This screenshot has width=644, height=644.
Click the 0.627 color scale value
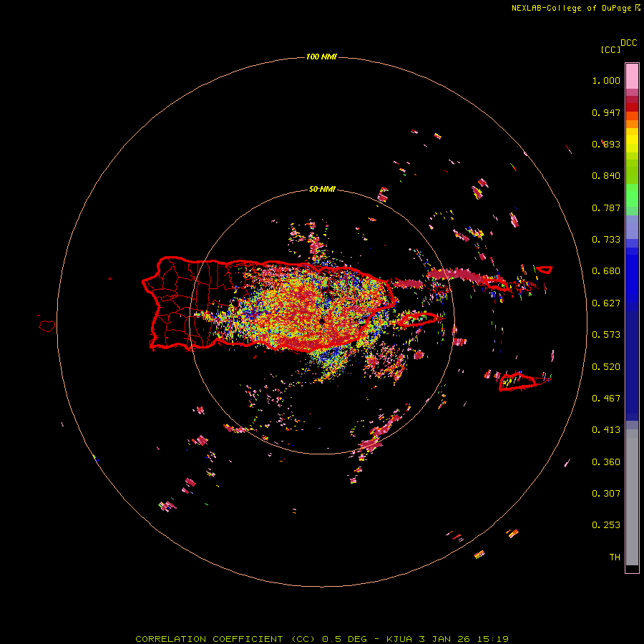[606, 303]
